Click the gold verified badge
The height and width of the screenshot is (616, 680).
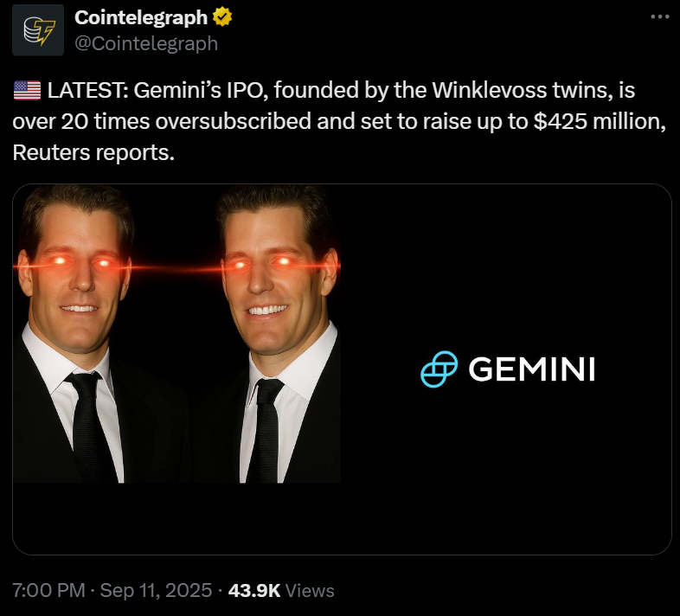point(222,17)
